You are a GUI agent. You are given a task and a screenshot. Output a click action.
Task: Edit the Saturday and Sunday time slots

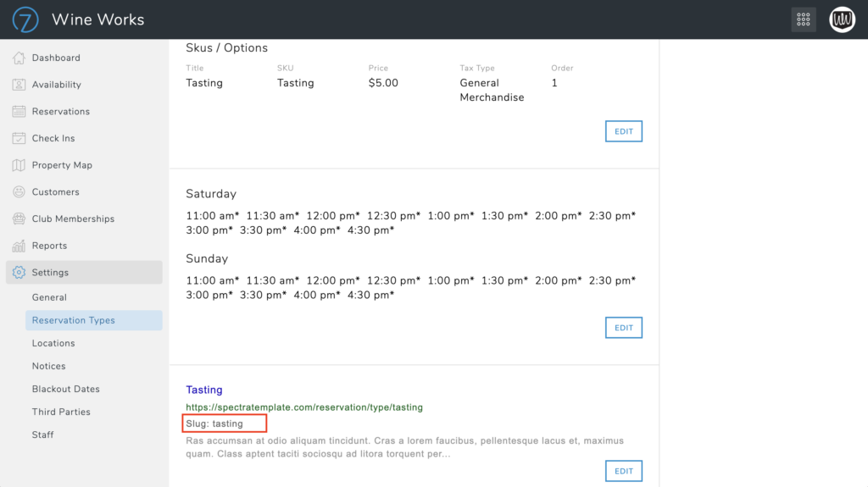click(x=623, y=328)
